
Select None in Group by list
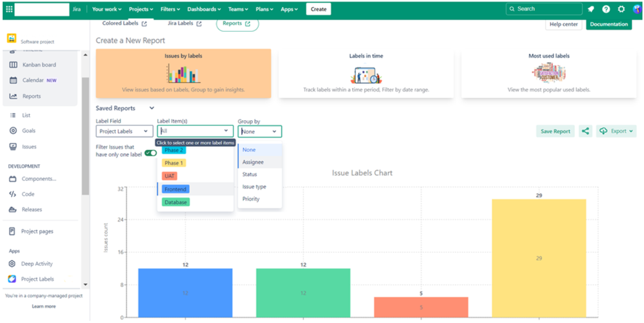point(260,150)
